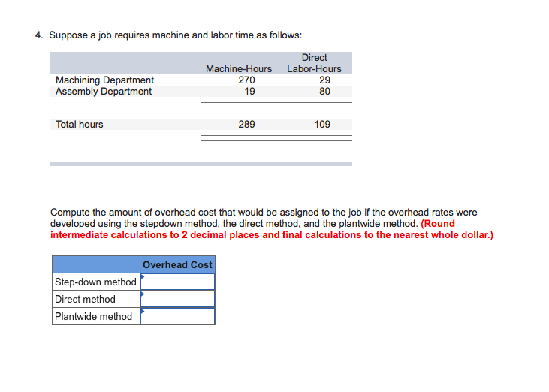This screenshot has width=549, height=392.
Task: Click the 'Assembly Department' row label
Action: pyautogui.click(x=104, y=92)
